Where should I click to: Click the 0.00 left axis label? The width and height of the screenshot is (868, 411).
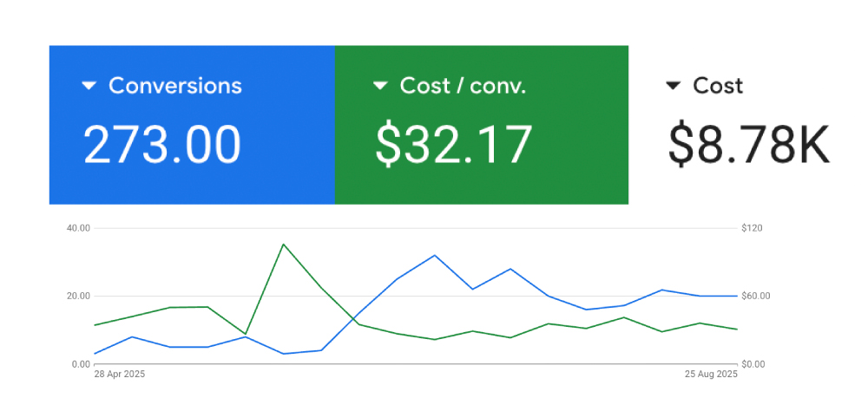81,364
